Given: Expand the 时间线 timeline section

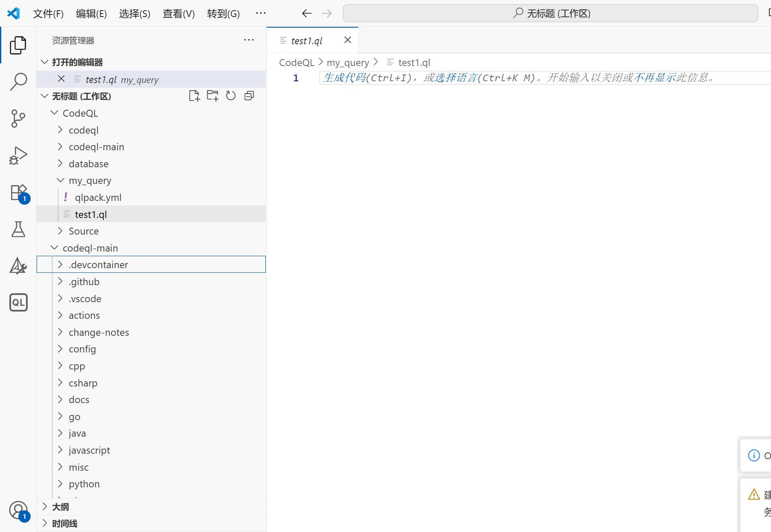Looking at the screenshot, I should tap(65, 523).
